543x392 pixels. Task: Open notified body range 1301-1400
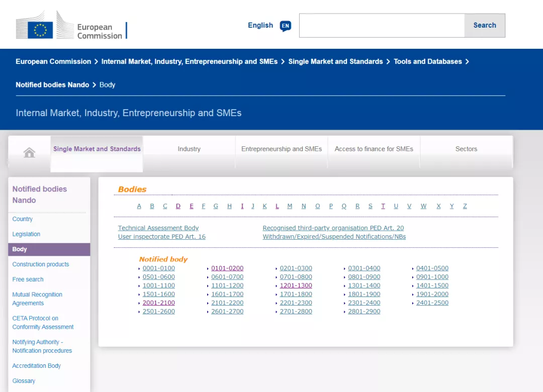click(364, 285)
